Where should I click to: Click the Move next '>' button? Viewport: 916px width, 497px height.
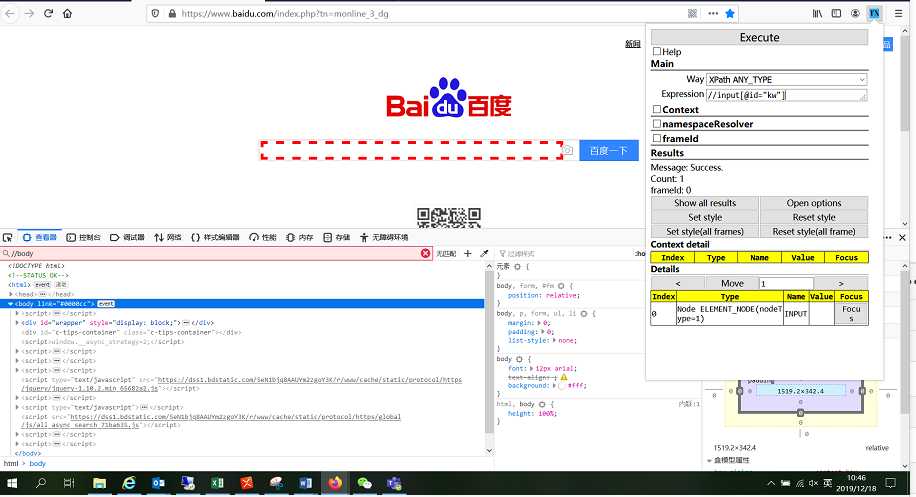click(841, 283)
